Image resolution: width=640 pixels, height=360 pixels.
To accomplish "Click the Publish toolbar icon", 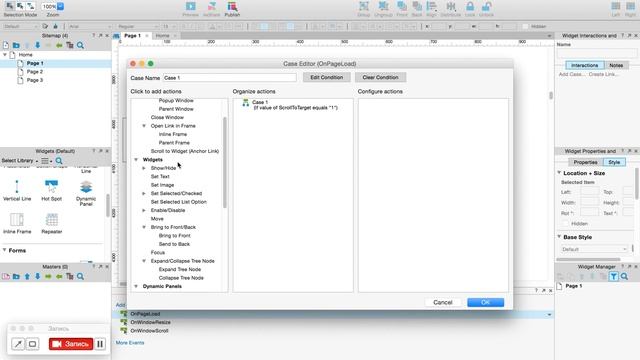I will tap(232, 7).
